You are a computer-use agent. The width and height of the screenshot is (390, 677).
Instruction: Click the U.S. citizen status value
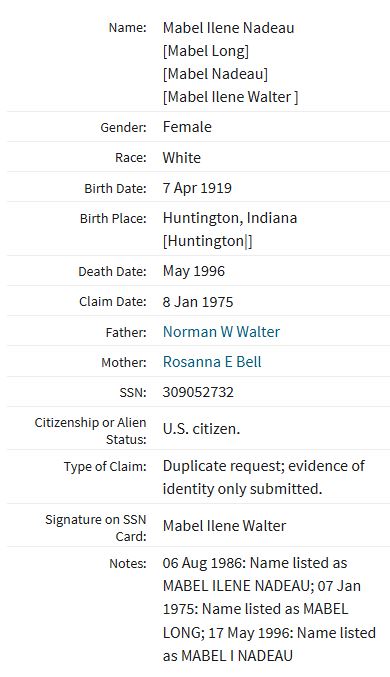(x=201, y=429)
